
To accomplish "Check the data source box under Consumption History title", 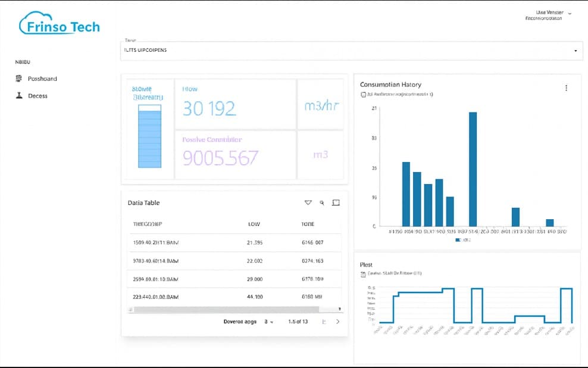I will 362,94.
